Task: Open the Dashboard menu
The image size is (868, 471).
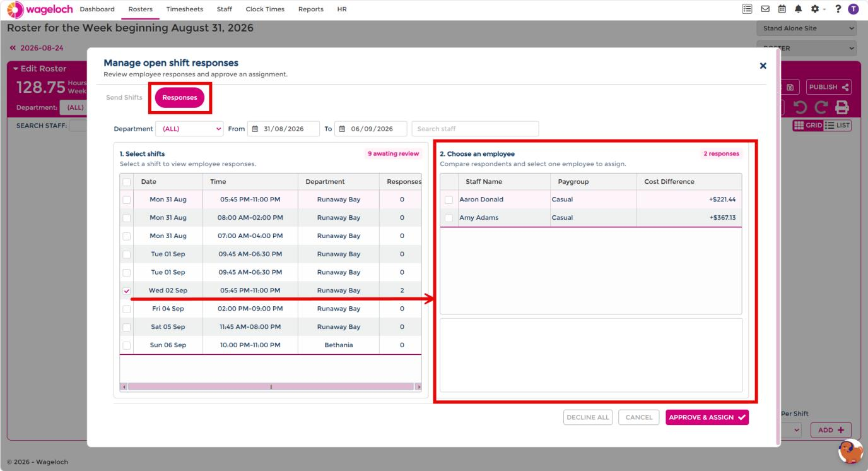Action: 97,9
